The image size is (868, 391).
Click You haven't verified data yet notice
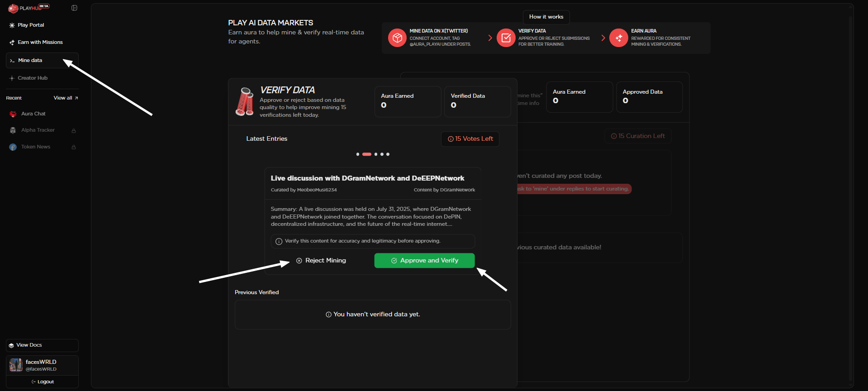(373, 315)
